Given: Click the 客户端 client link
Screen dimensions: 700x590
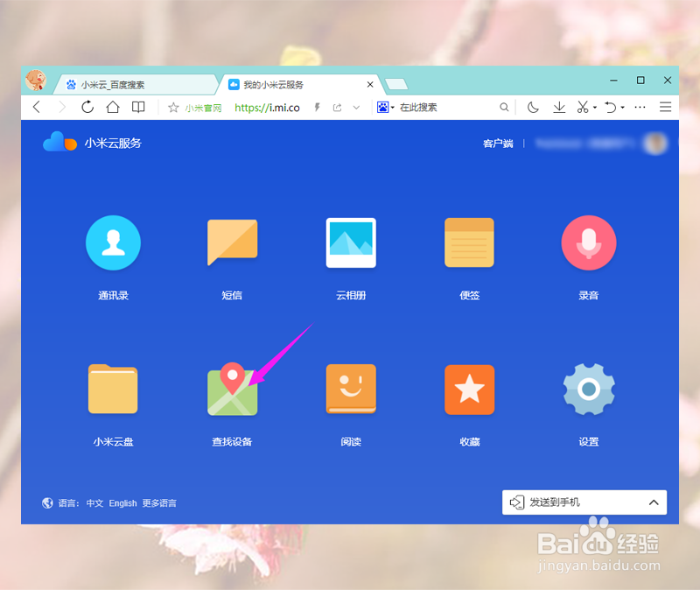Looking at the screenshot, I should click(498, 144).
